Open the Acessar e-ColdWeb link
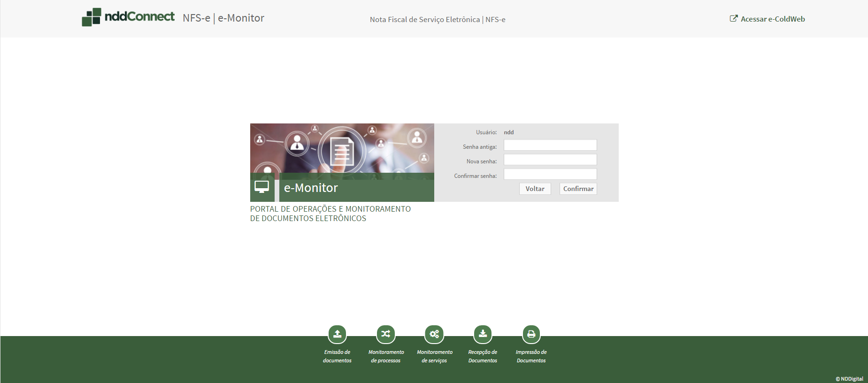Viewport: 868px width, 383px height. [x=767, y=19]
